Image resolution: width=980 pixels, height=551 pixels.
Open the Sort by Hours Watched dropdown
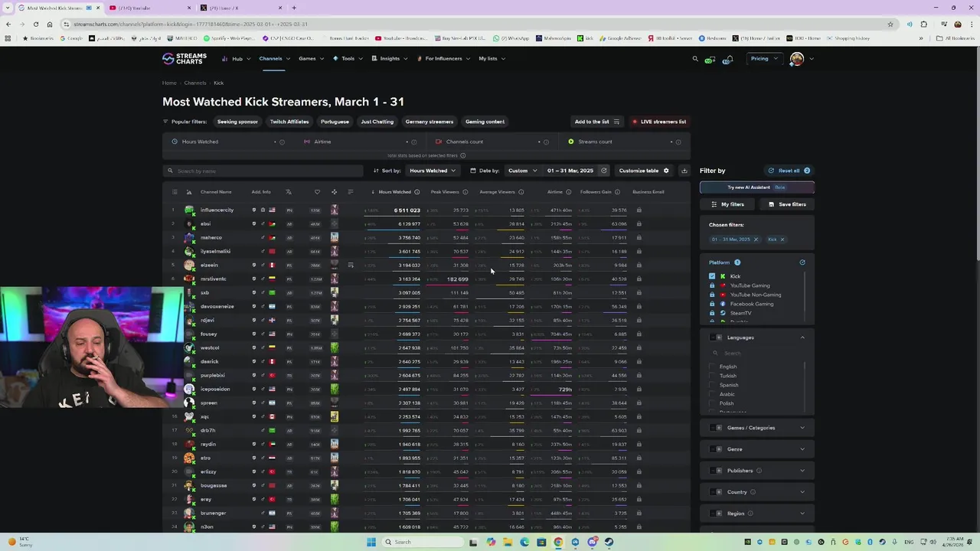point(432,171)
